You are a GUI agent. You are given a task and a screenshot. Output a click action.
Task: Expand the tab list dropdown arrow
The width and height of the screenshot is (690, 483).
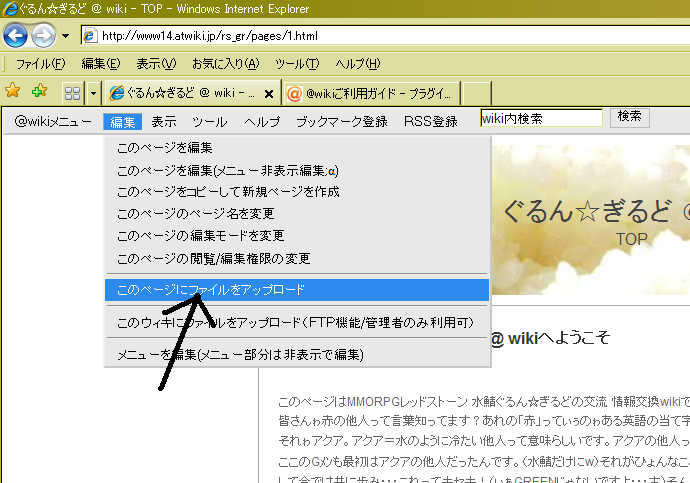pos(93,93)
